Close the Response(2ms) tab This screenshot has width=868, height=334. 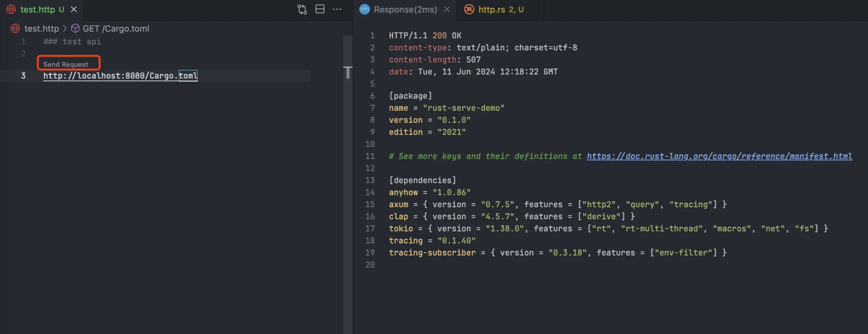447,9
